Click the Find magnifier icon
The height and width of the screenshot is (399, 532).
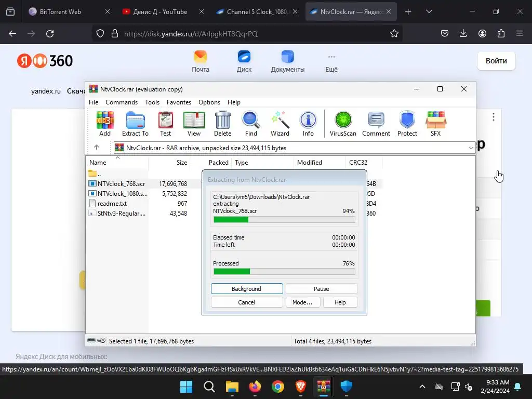(251, 124)
